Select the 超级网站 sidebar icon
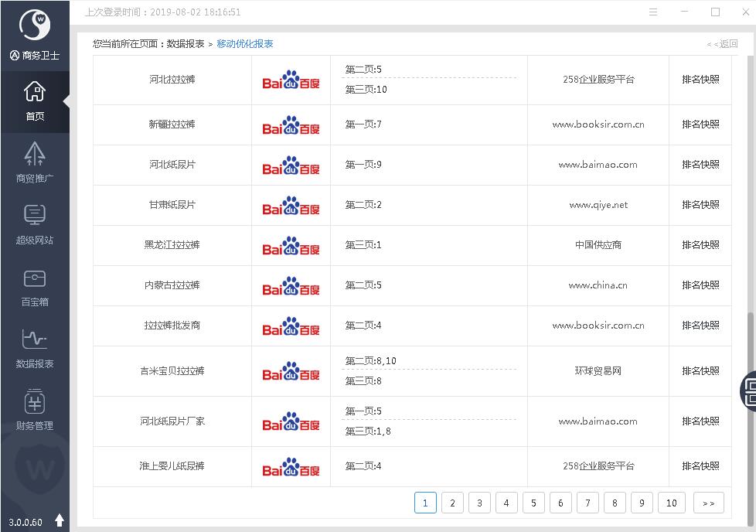The width and height of the screenshot is (756, 532). [x=34, y=224]
